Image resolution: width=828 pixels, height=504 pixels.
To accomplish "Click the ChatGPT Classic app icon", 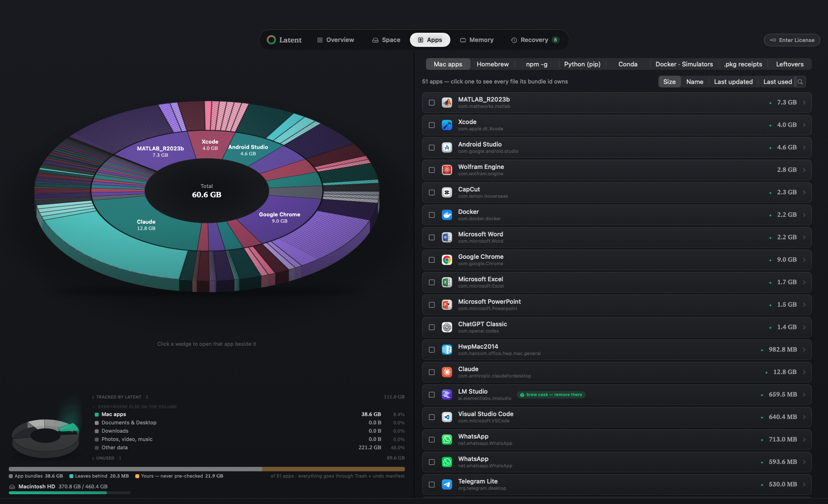I will pyautogui.click(x=447, y=327).
